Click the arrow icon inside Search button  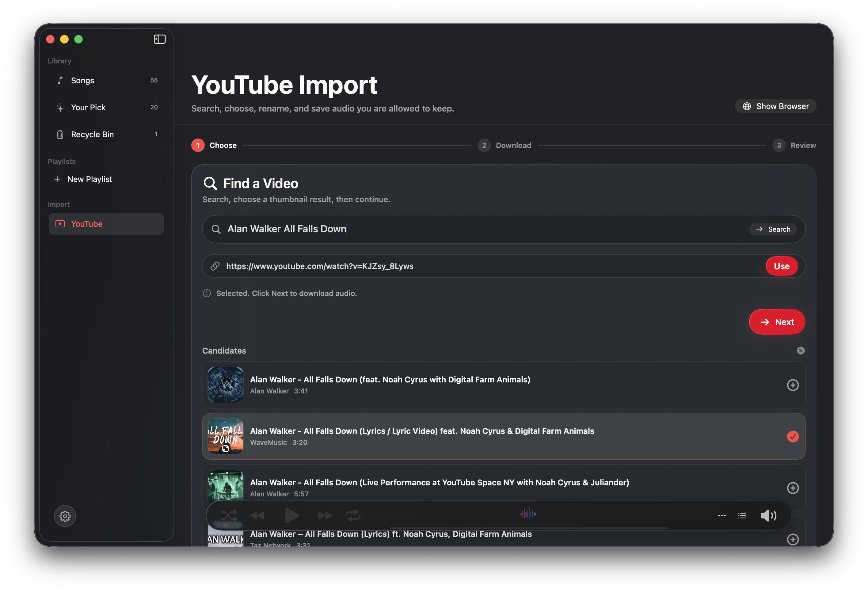[x=759, y=229]
